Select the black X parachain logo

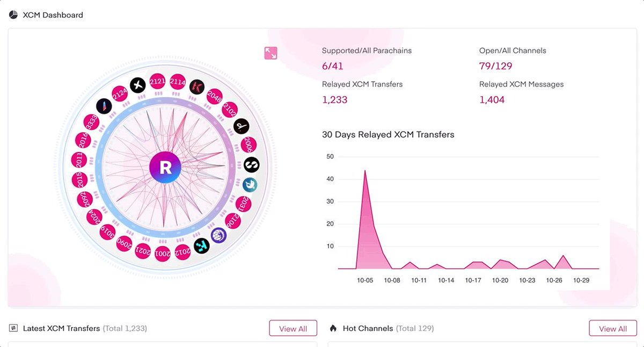click(x=138, y=85)
